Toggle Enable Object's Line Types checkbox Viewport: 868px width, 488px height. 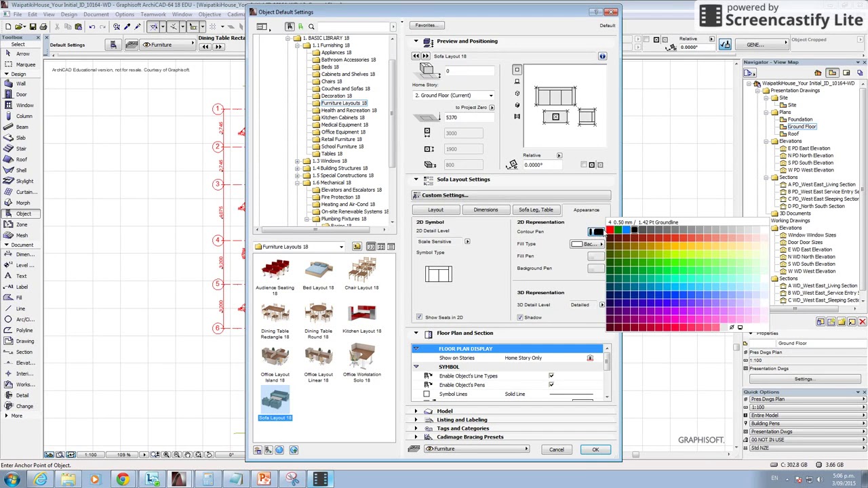[551, 375]
